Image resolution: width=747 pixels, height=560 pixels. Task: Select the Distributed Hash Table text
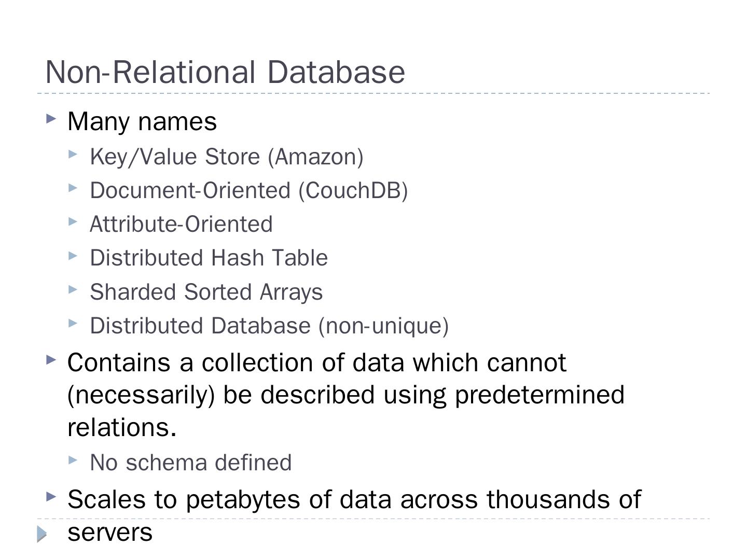click(x=209, y=258)
